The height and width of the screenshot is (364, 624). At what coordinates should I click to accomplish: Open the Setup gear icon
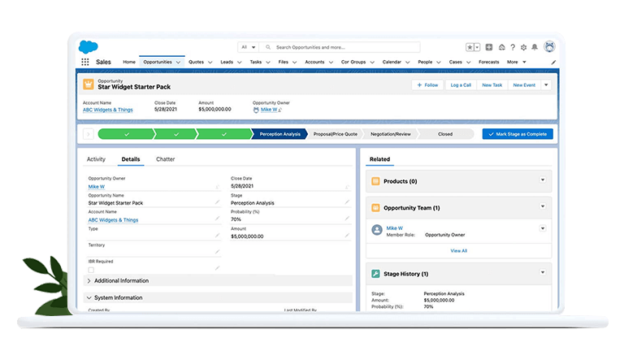(x=524, y=47)
